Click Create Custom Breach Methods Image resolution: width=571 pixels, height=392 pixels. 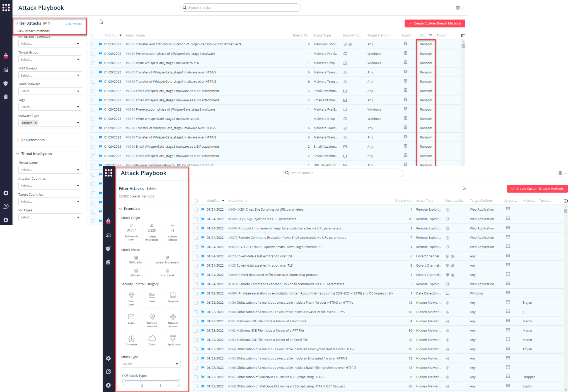coord(537,189)
